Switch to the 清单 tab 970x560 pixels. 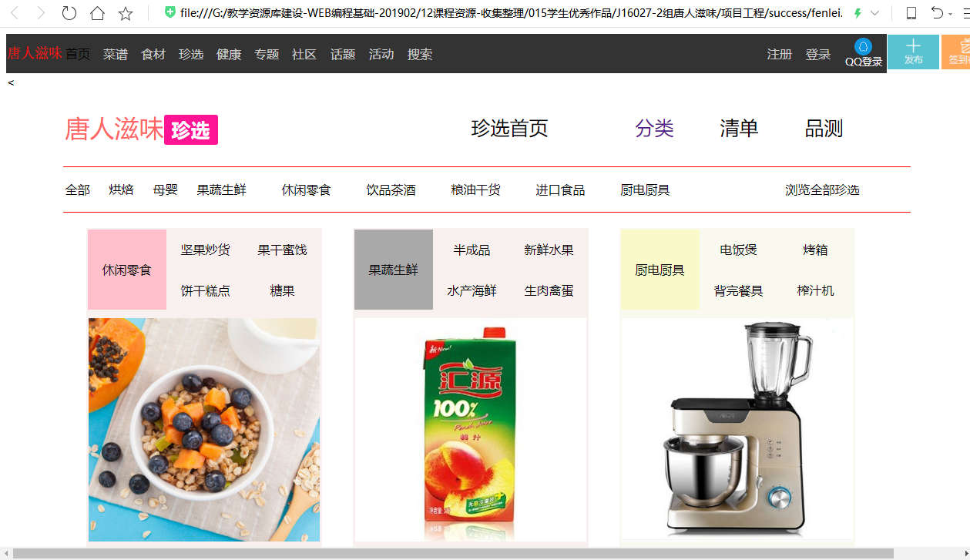739,128
